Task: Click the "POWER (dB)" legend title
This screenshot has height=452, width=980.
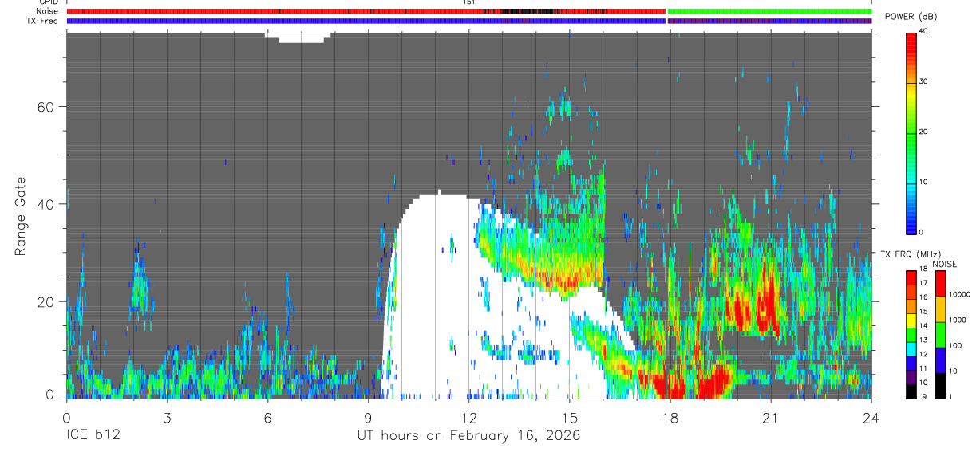Action: (x=911, y=18)
